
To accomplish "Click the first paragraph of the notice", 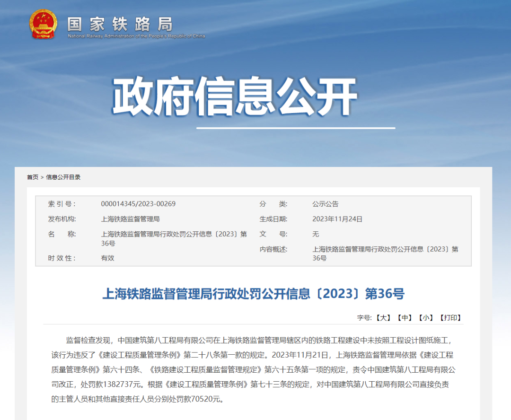I will point(253,369).
